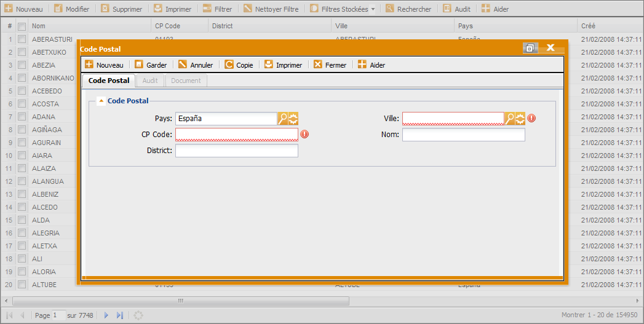This screenshot has height=324, width=644.
Task: Switch to the Code Postal tab
Action: (109, 81)
